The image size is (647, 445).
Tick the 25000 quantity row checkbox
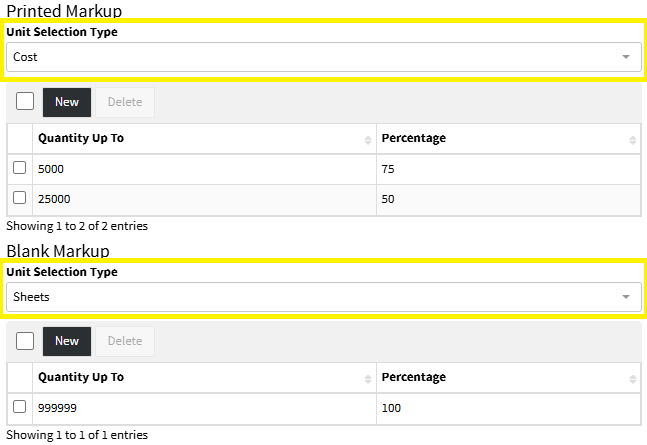click(x=20, y=198)
